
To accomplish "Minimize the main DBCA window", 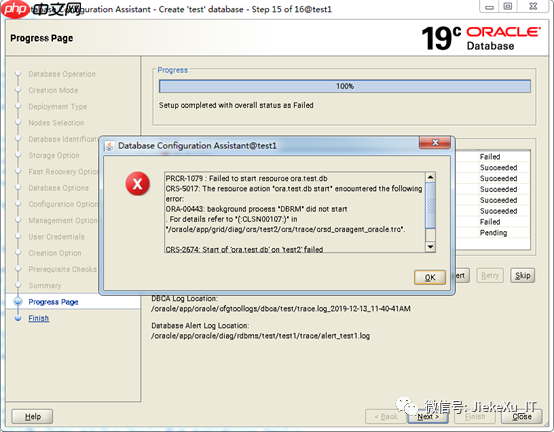I will point(489,7).
